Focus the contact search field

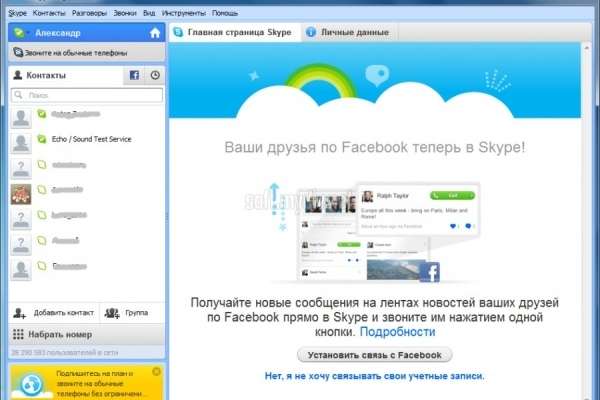87,95
